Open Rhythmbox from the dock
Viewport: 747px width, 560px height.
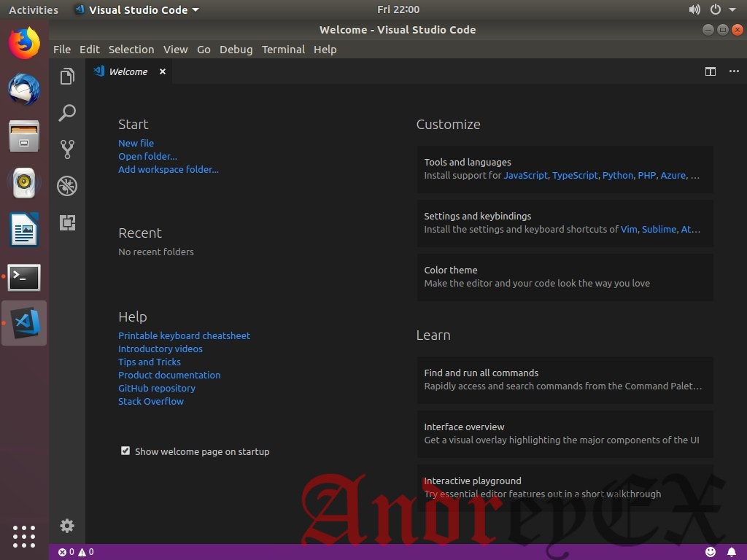[24, 182]
